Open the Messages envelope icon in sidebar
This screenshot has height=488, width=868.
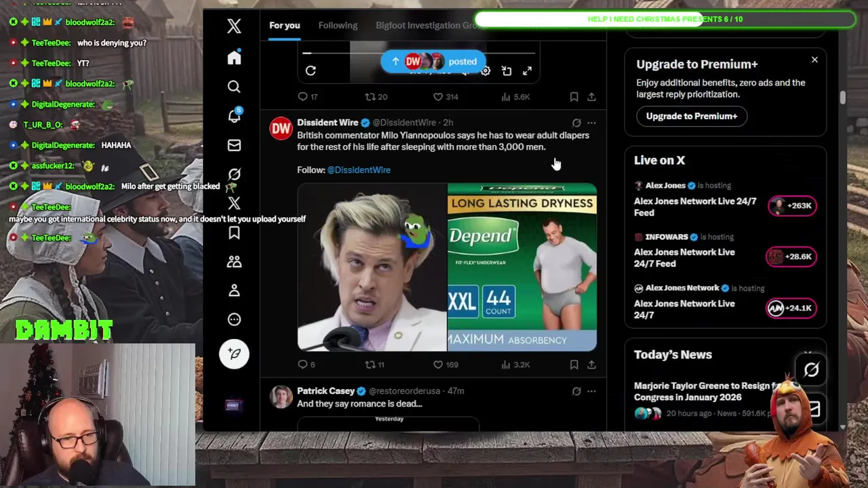coord(234,145)
